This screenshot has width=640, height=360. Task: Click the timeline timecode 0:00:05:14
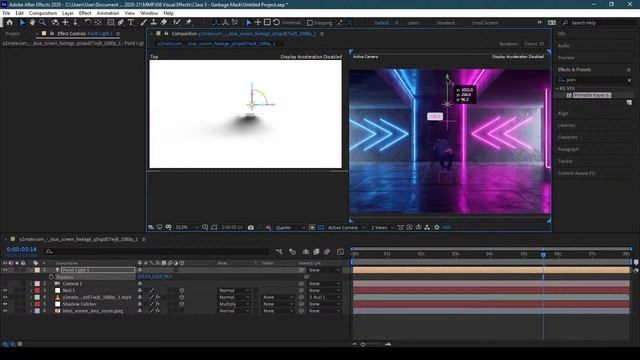coord(21,249)
